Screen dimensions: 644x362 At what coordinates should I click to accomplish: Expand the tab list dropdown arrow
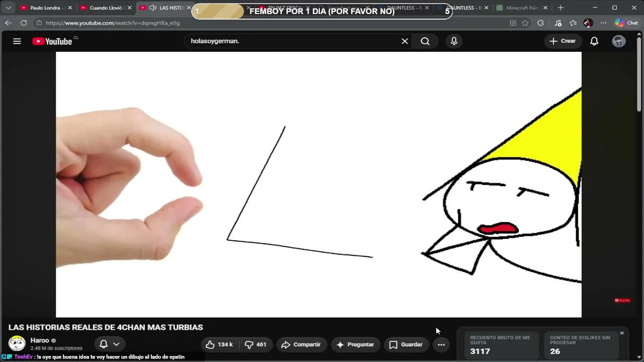[8, 8]
